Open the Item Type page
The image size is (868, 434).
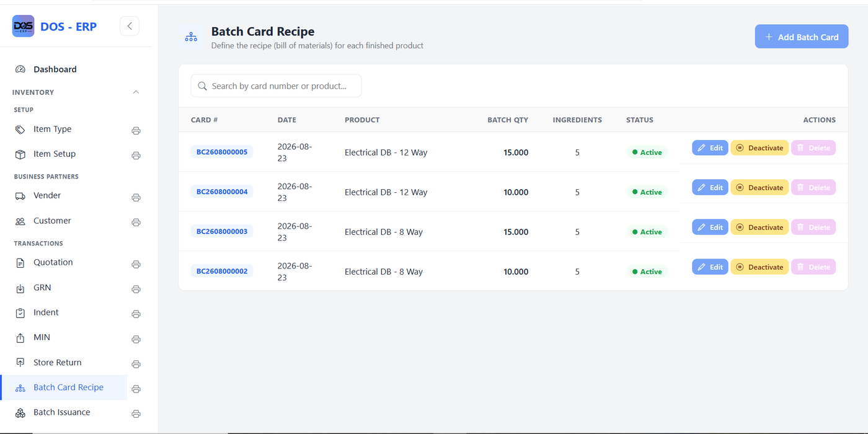pyautogui.click(x=53, y=129)
